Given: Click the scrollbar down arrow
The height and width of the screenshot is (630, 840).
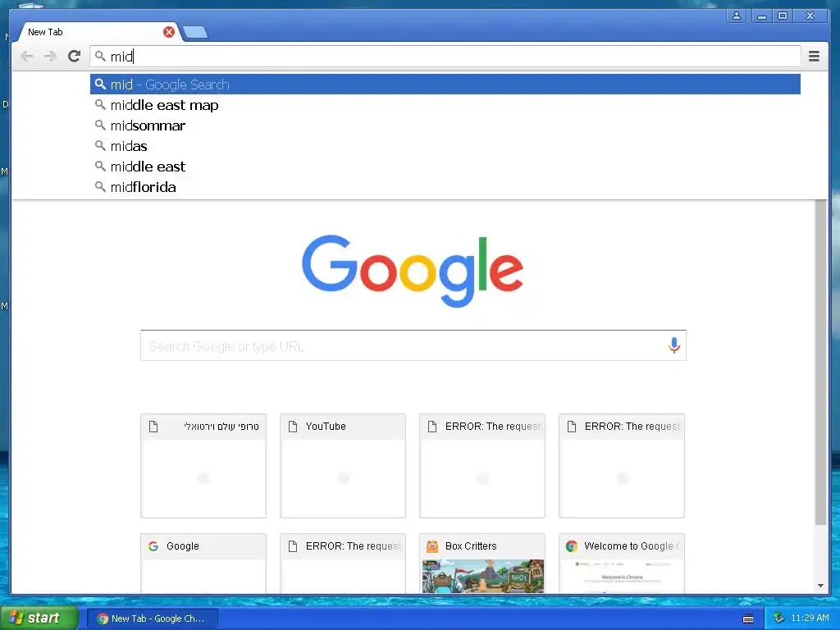Looking at the screenshot, I should 820,586.
